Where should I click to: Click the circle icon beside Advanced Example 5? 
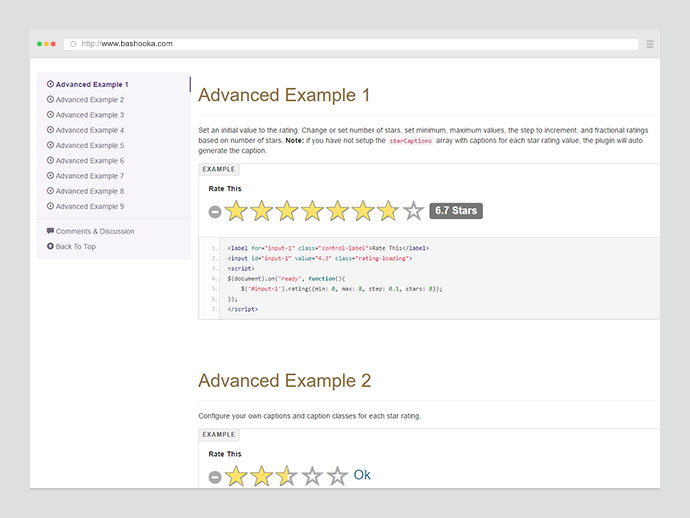point(50,145)
